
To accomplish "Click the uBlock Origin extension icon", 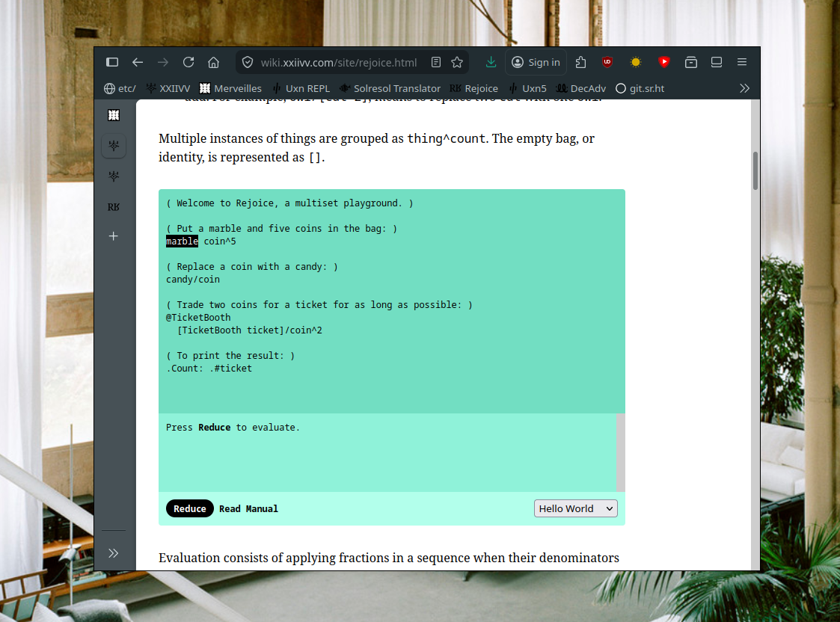I will pos(607,62).
